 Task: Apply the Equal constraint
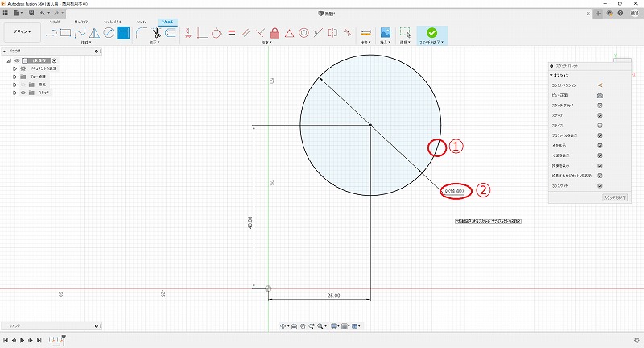coord(231,33)
